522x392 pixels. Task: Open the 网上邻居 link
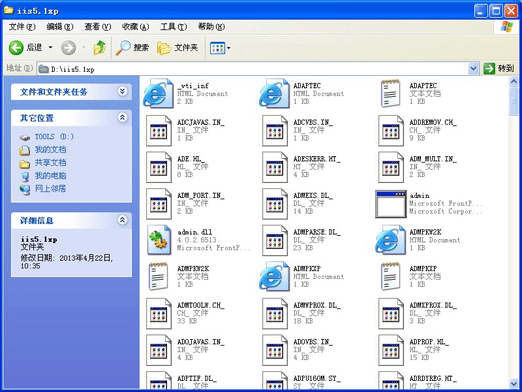[x=50, y=189]
